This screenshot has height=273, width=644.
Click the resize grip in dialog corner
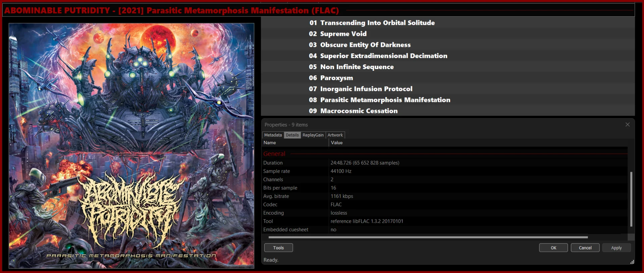coord(632,262)
